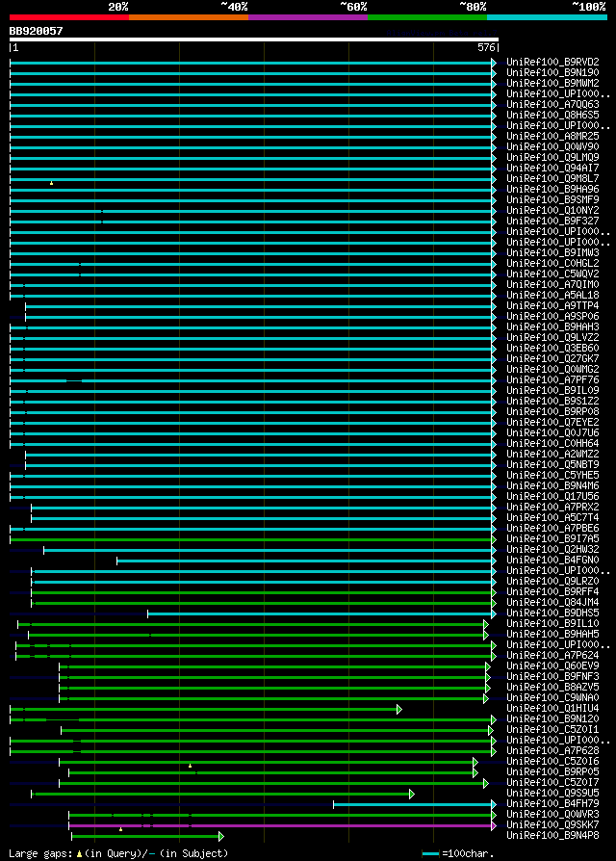Select the UniRef100_A7PF76 label
Screen dimensions: 616x861
pyautogui.click(x=552, y=380)
